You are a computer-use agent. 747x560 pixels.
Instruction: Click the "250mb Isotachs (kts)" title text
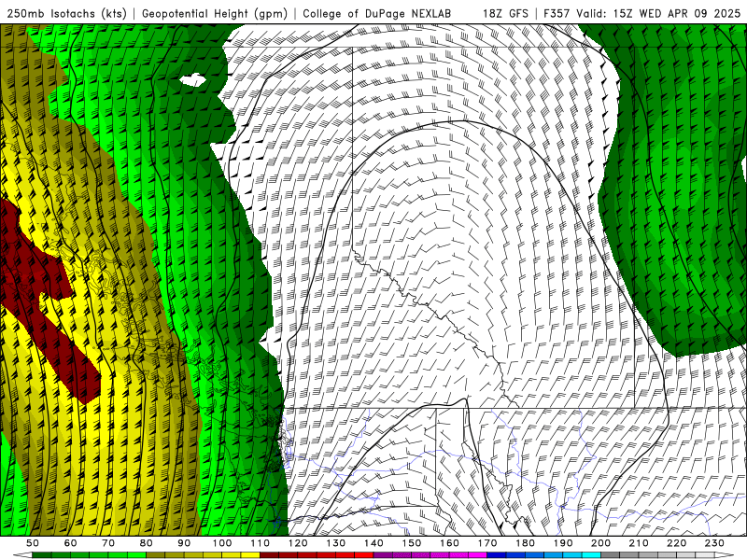point(67,14)
